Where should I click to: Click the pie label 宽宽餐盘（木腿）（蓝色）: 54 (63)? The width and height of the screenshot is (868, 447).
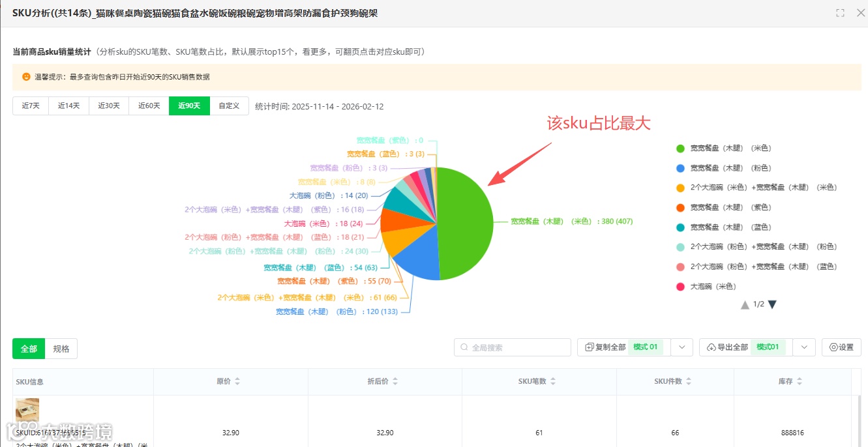coord(321,268)
